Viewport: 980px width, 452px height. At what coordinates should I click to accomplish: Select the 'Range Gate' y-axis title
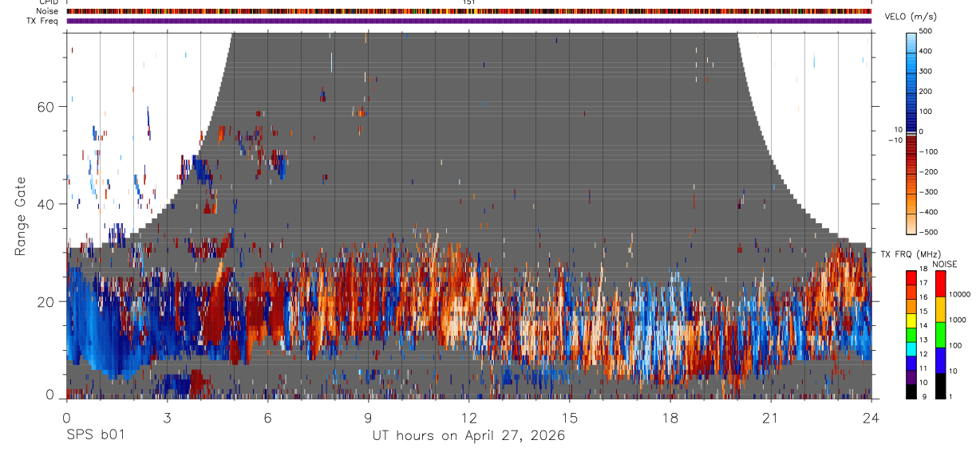tap(22, 217)
